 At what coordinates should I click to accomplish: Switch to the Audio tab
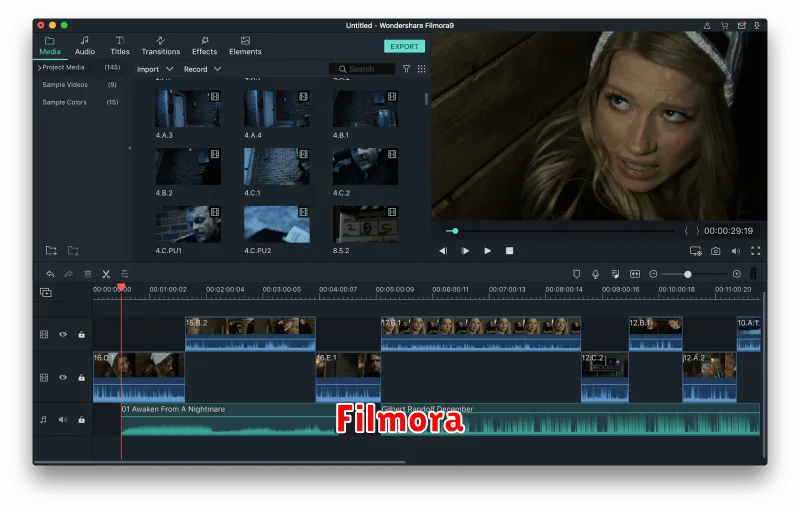pos(85,46)
